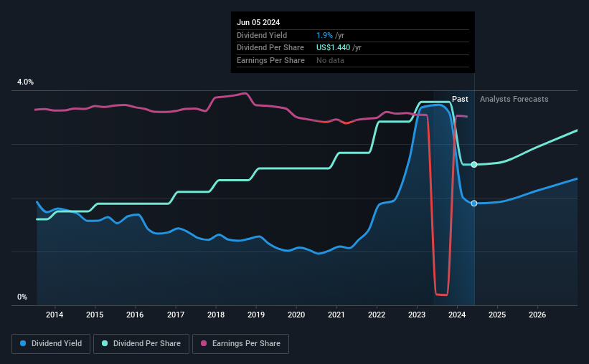Click the 2017 x-axis label

[176, 315]
